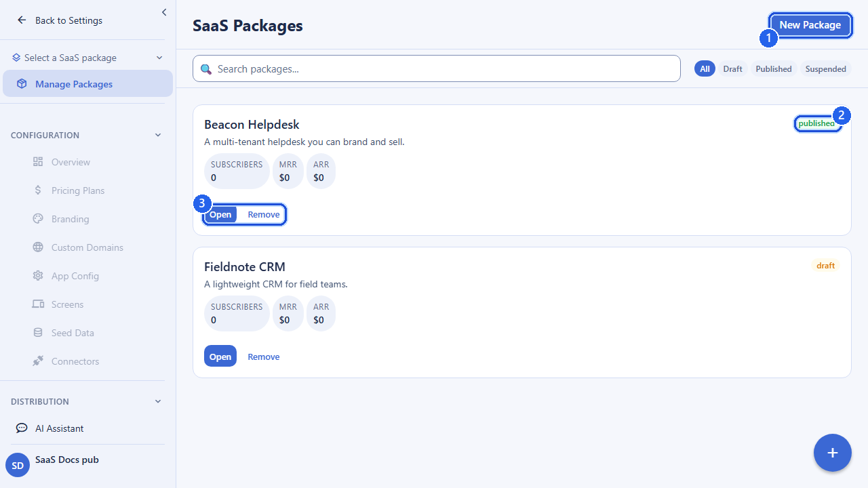Click the Beacon Helpdesk ARR stat
Viewport: 868px width, 488px height.
tap(321, 171)
